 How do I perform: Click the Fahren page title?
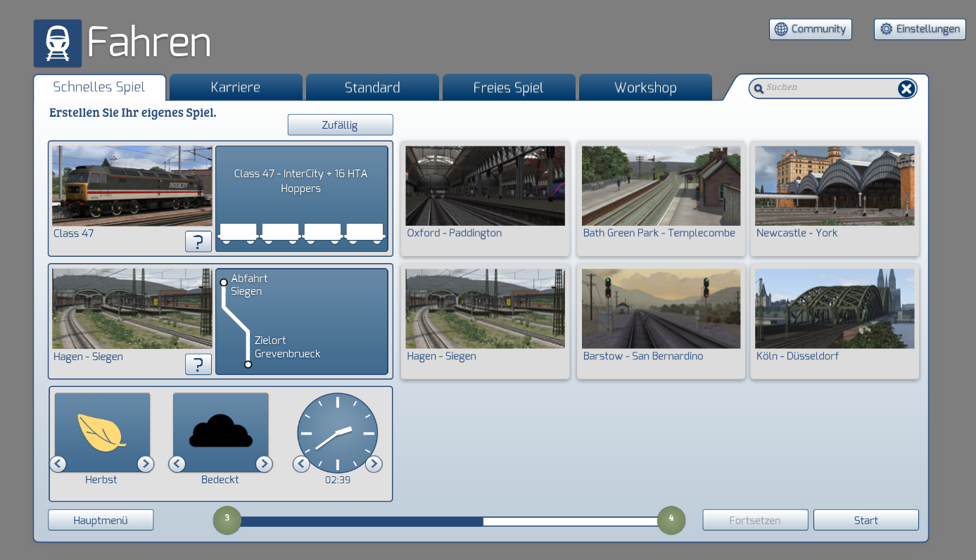pyautogui.click(x=149, y=43)
